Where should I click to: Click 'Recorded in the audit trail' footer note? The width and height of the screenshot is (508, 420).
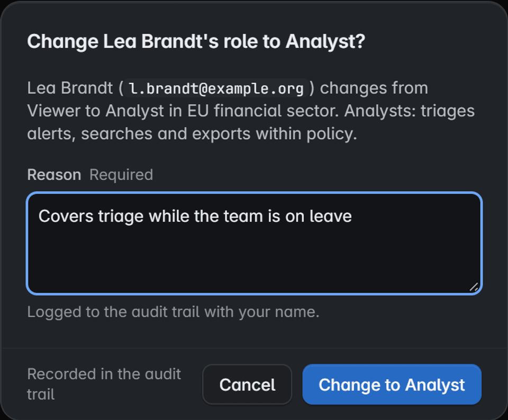[104, 385]
